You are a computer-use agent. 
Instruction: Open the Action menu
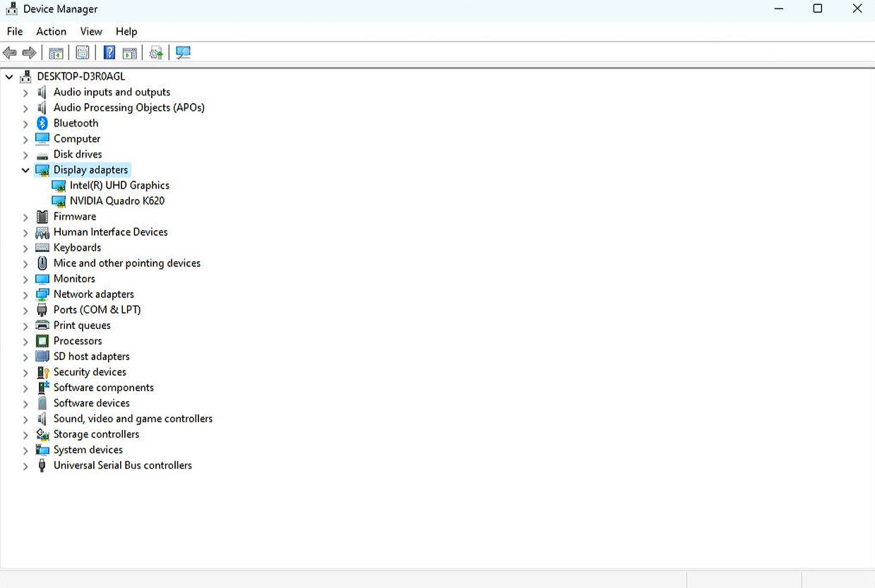(52, 31)
